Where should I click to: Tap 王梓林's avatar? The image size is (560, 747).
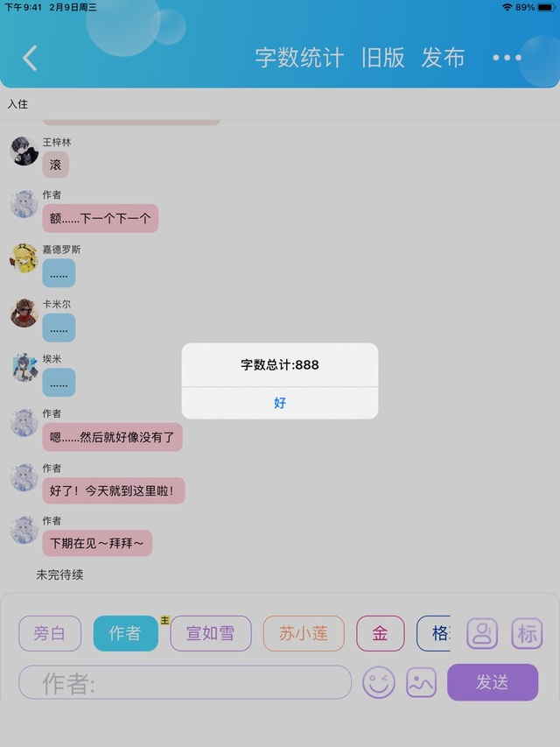coord(24,151)
